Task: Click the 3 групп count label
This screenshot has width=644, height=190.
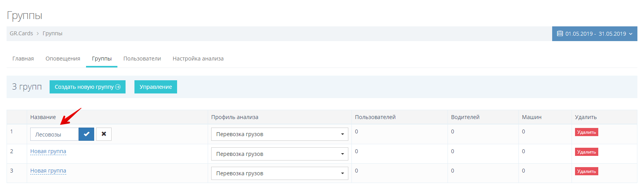Action: [27, 86]
